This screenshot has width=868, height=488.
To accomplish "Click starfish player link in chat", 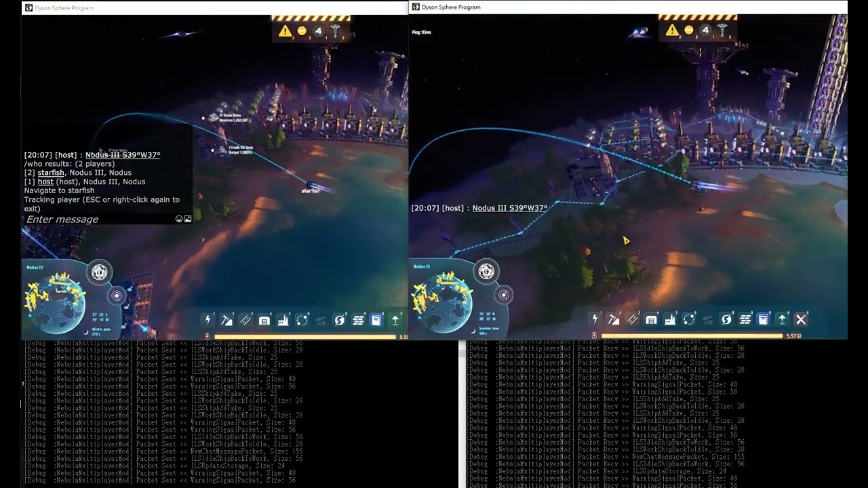I will [x=51, y=173].
